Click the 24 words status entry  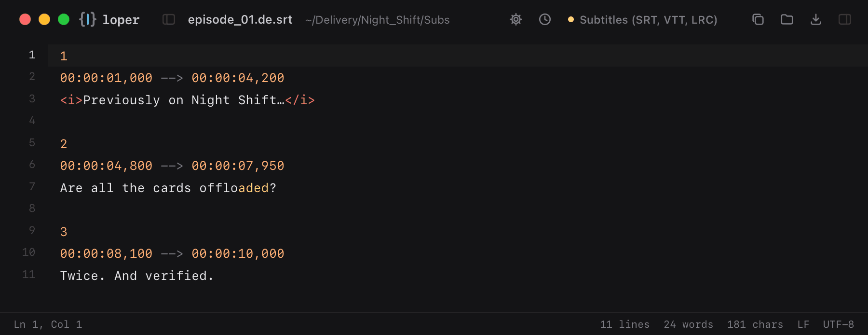pyautogui.click(x=688, y=324)
